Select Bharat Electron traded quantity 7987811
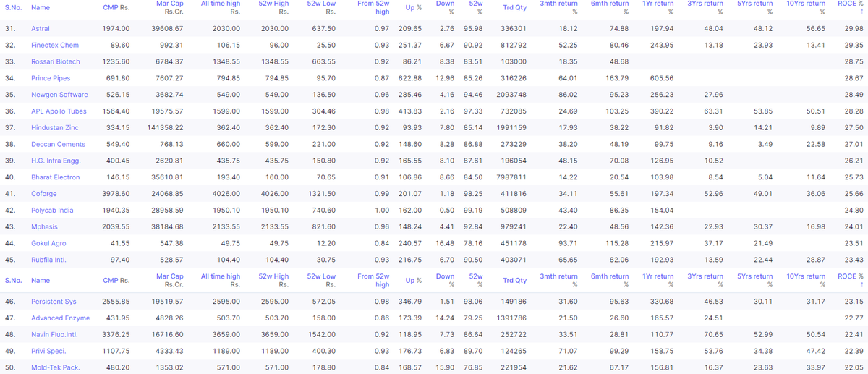 (512, 177)
